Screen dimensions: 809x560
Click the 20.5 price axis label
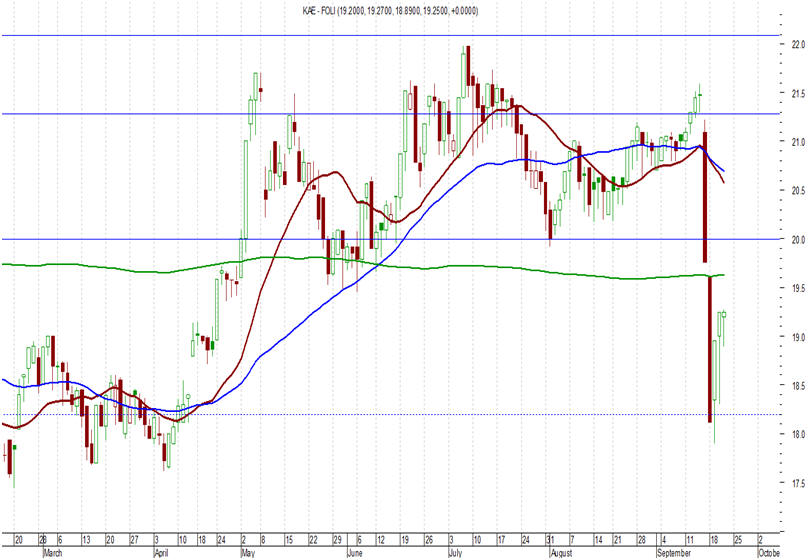[x=799, y=190]
